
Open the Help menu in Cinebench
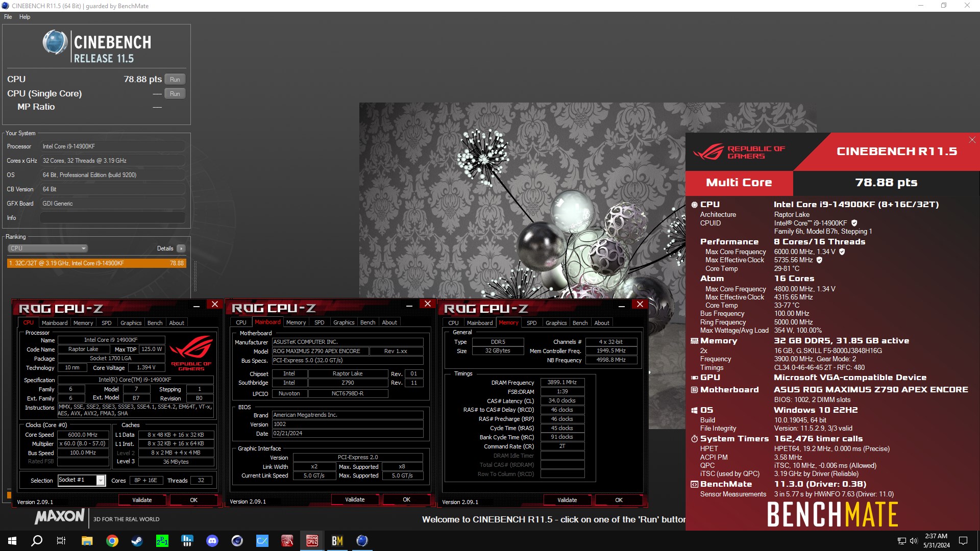[x=24, y=17]
